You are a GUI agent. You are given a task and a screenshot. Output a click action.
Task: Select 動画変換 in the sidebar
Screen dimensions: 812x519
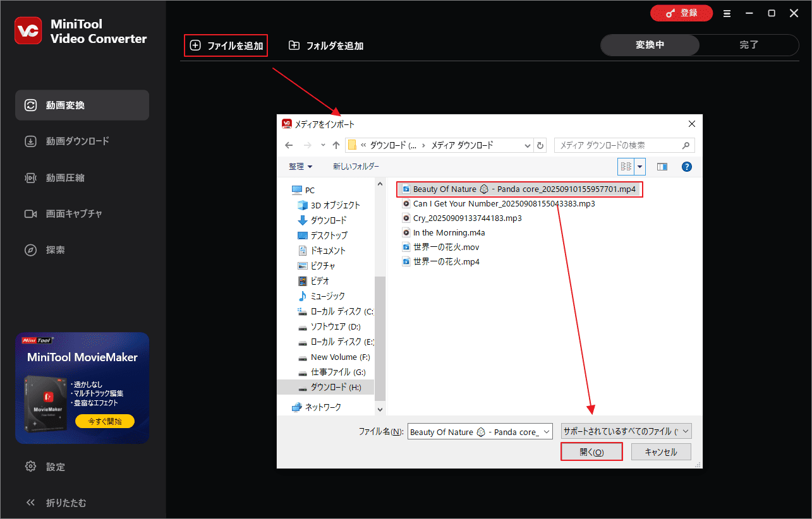tap(82, 105)
